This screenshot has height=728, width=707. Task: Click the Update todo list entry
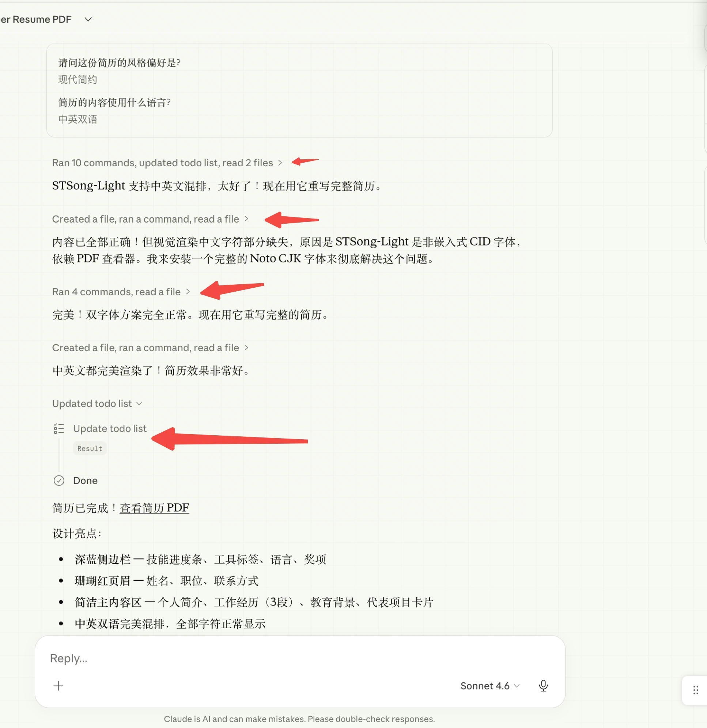110,429
